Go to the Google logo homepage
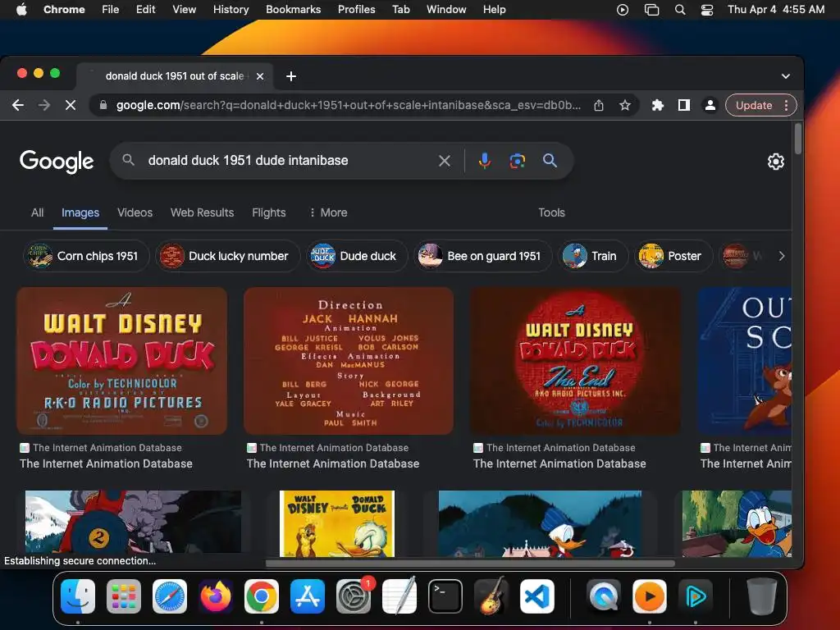Screen dimensions: 840x630 [57, 162]
